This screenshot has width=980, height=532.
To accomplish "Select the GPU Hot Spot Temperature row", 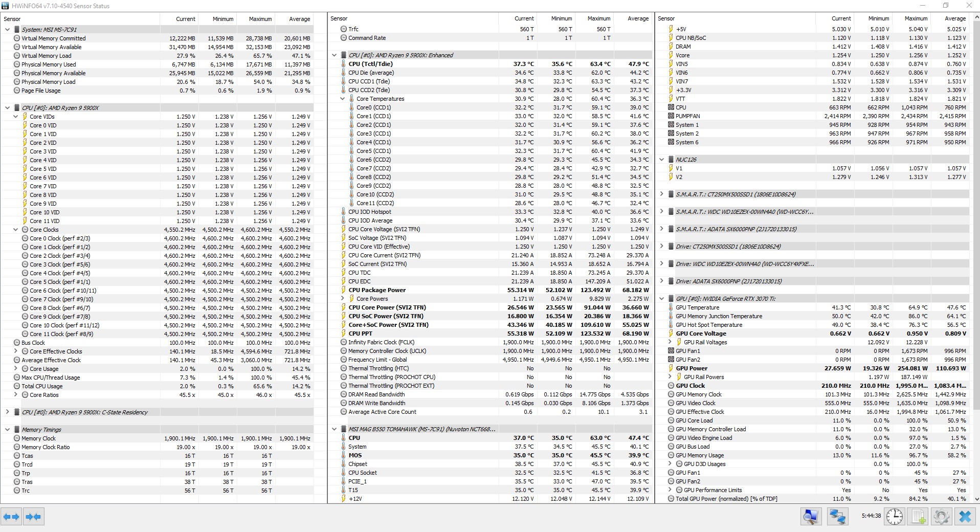I will (813, 325).
